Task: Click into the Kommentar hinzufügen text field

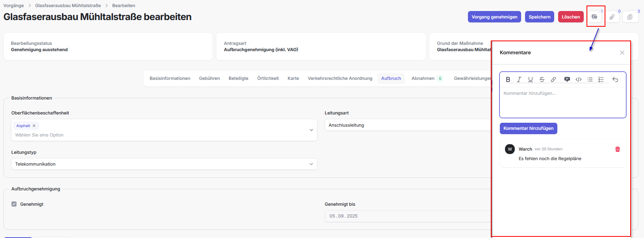Action: coord(562,102)
